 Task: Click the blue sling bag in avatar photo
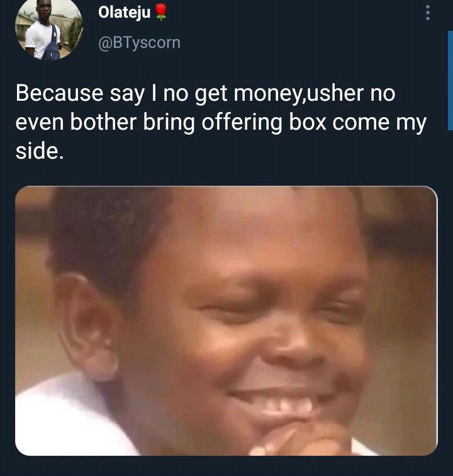(x=52, y=45)
